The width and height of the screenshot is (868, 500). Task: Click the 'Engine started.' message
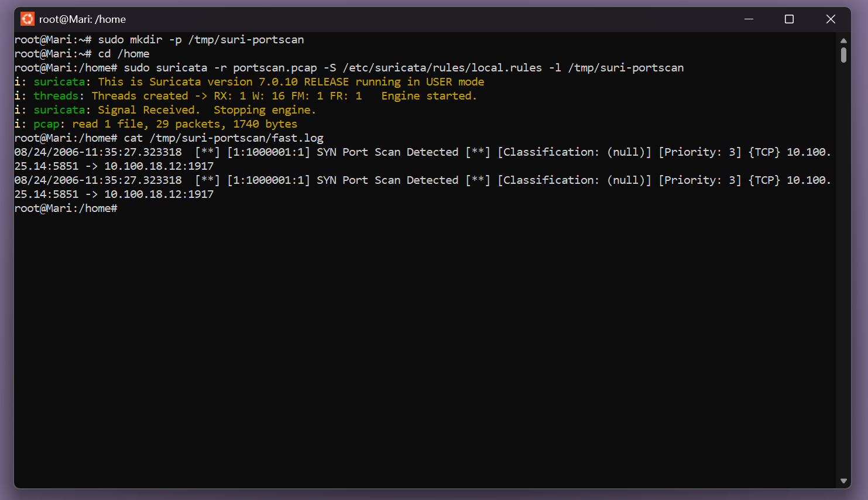[429, 96]
